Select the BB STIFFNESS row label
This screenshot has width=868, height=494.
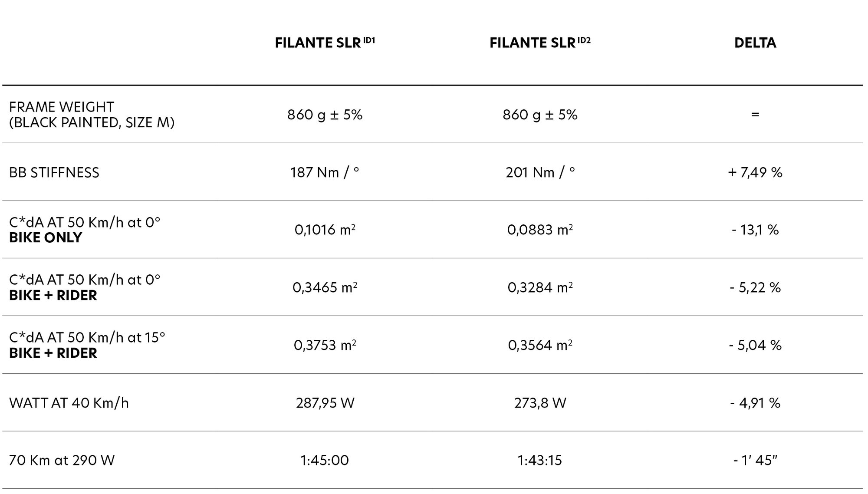54,172
